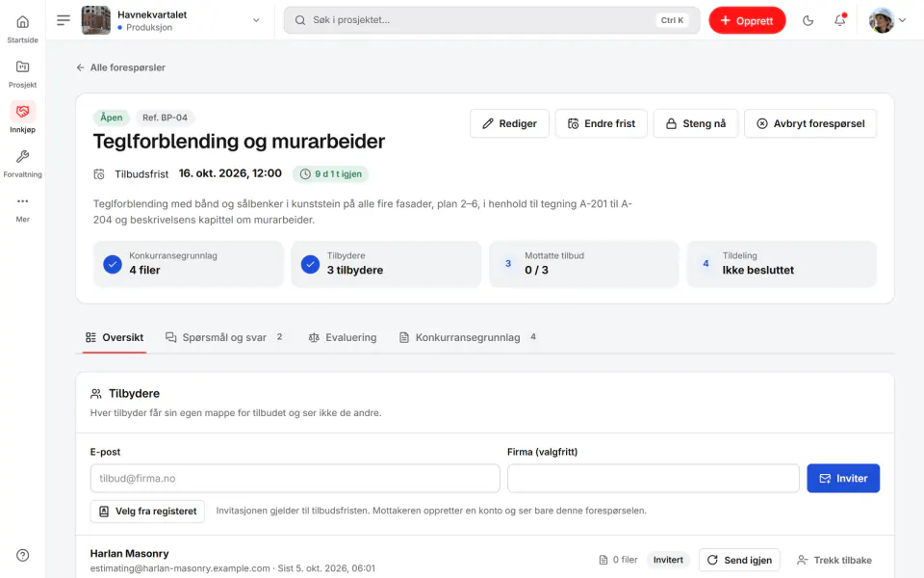924x578 pixels.
Task: Click Trekk tilbake for Harlan Masonry
Action: coord(834,560)
